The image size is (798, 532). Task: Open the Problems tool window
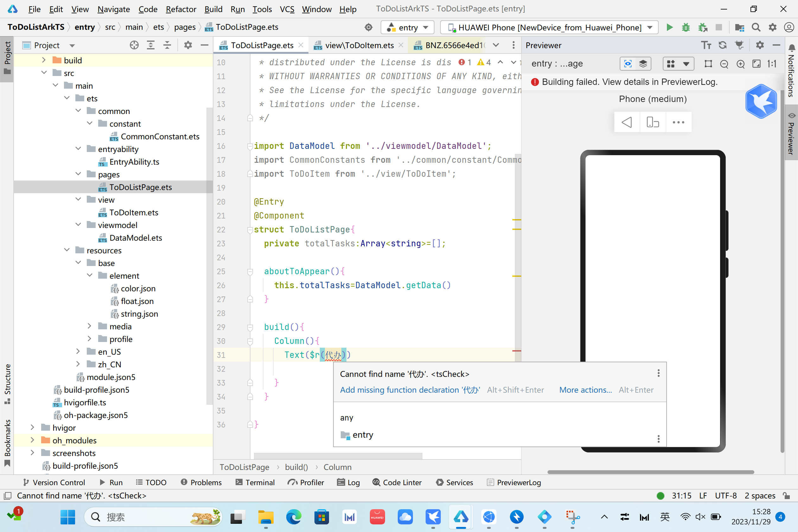(201, 482)
